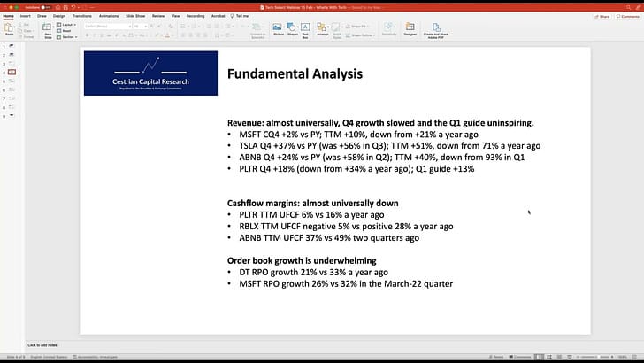Expand the New Slide dropdown arrow
This screenshot has height=363, width=644.
[x=53, y=27]
